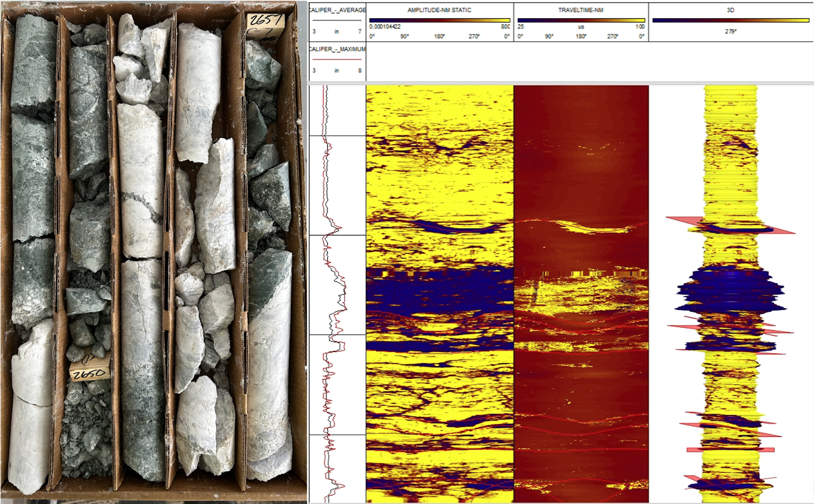Click the traveltime borehole image track
The image size is (814, 504).
[x=581, y=294]
